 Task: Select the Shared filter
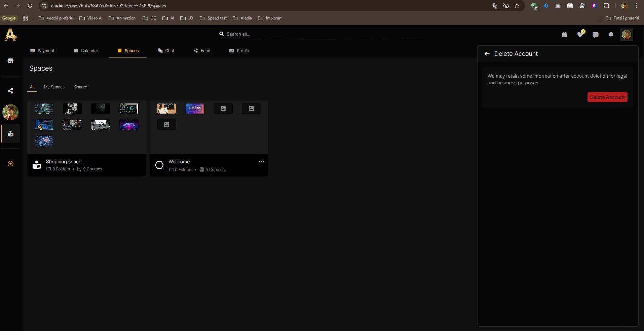click(x=81, y=87)
